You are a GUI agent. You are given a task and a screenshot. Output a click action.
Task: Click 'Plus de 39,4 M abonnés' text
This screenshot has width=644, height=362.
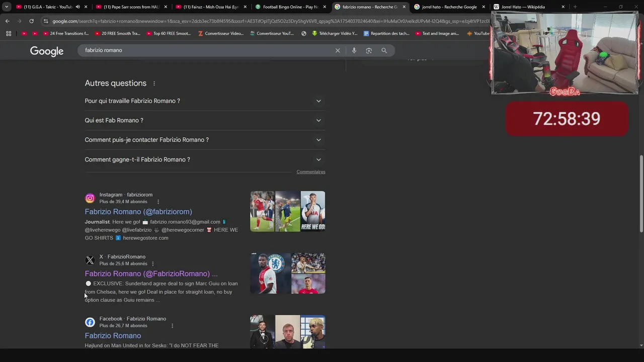tap(123, 202)
